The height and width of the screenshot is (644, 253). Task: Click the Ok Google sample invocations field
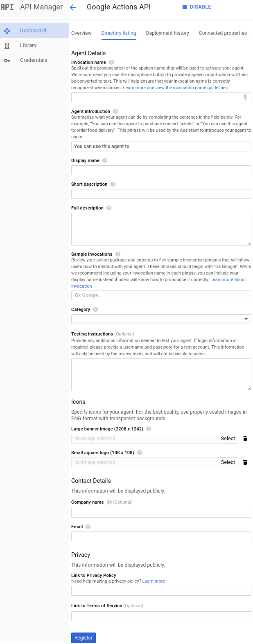[x=161, y=295]
